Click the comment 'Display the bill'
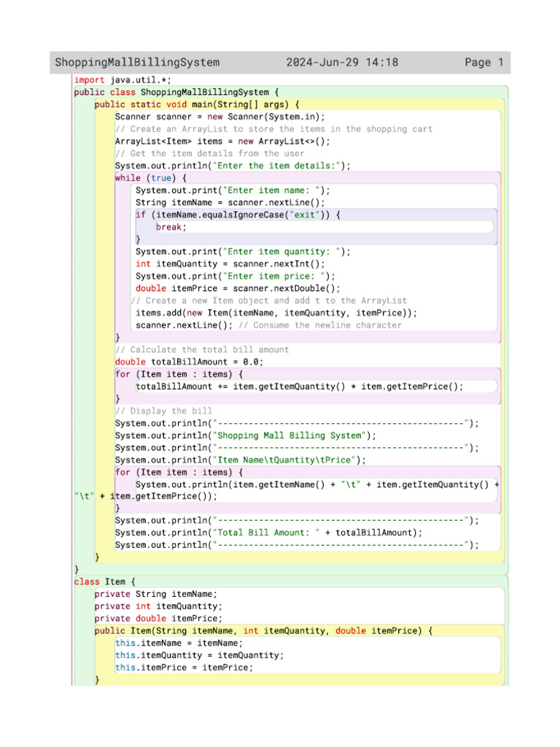The width and height of the screenshot is (560, 747). click(163, 411)
